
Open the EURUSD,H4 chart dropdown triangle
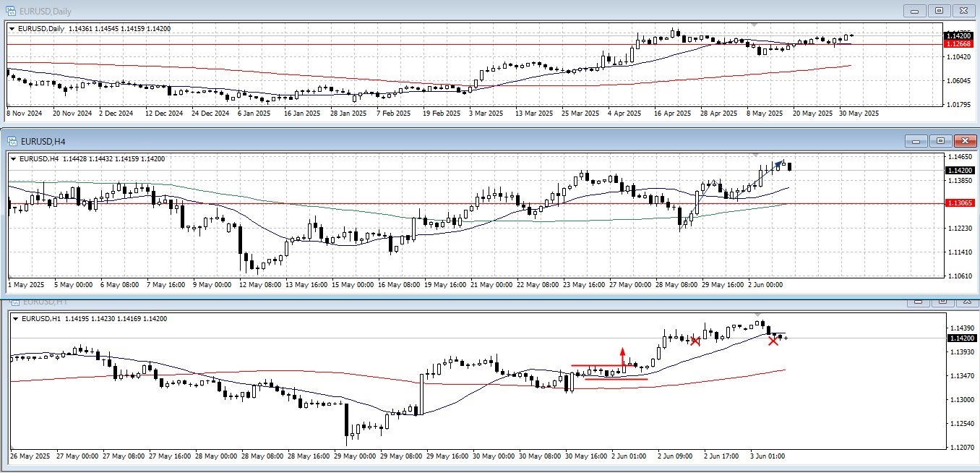[x=12, y=159]
